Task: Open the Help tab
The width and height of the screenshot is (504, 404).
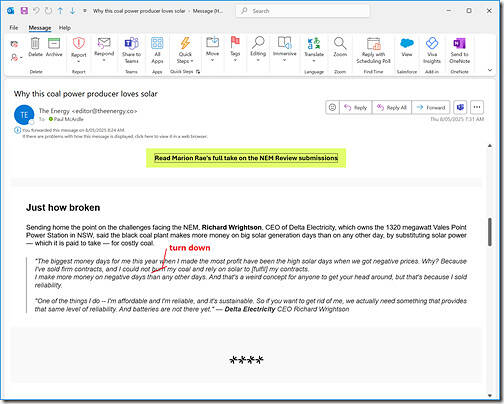Action: (x=65, y=28)
